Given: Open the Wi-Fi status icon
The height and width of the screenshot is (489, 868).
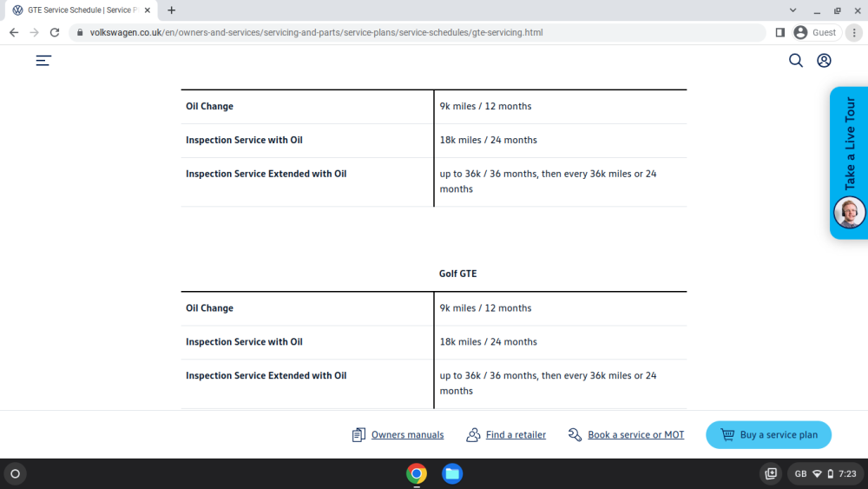Looking at the screenshot, I should coord(817,473).
